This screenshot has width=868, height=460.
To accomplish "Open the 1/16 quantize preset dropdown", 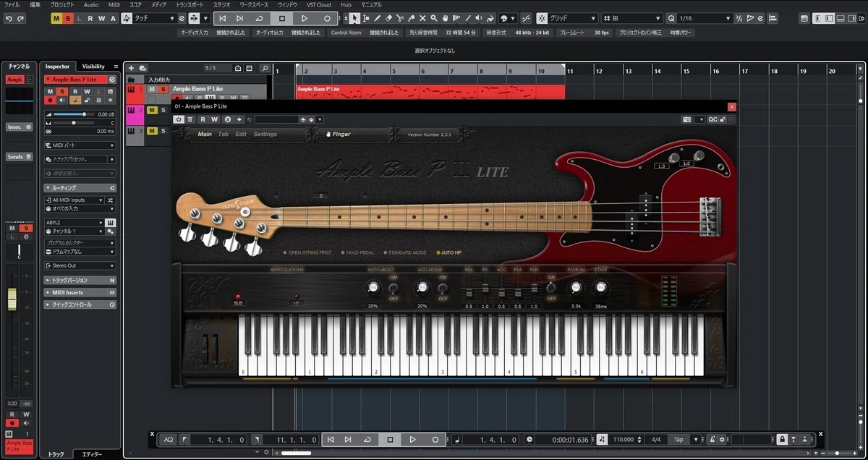I will 705,18.
